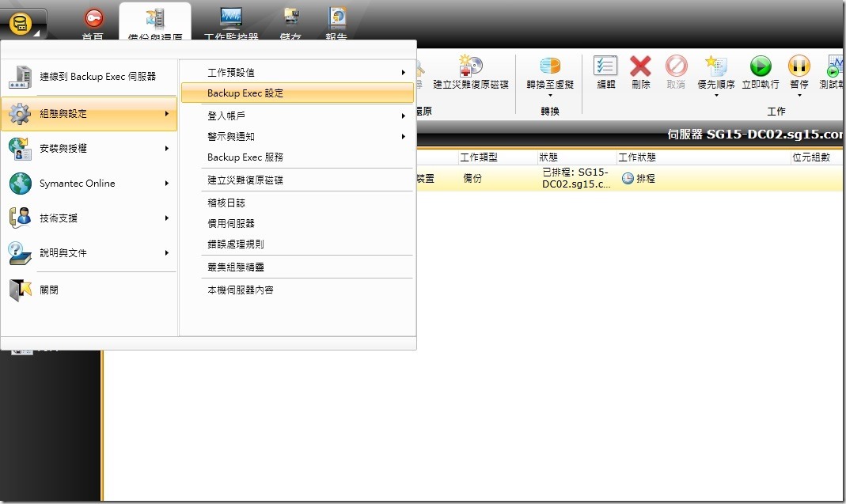Choose 叢集組態精靈 in the submenu
Image resolution: width=846 pixels, height=504 pixels.
[x=298, y=267]
